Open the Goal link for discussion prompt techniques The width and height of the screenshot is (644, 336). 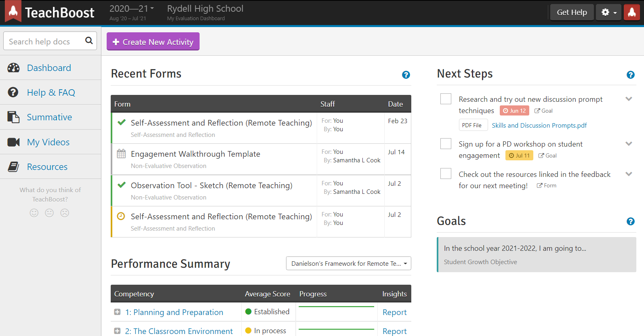543,111
